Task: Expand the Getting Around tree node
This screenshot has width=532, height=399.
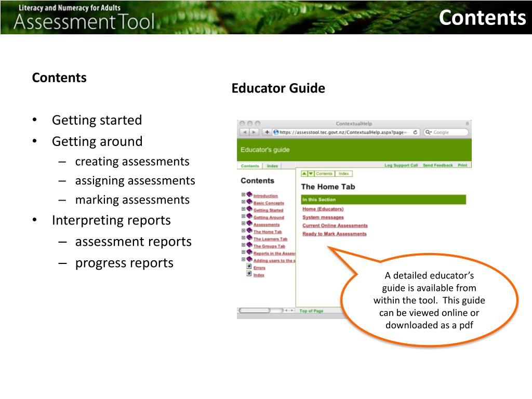Action: point(243,216)
